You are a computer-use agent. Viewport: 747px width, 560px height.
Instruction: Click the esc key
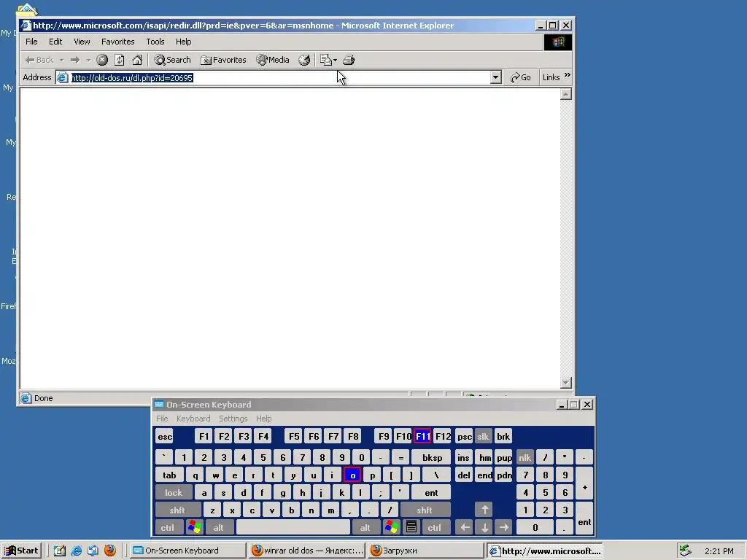(165, 436)
